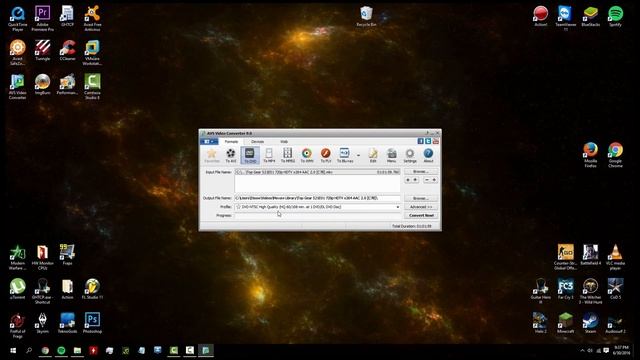640x360 pixels.
Task: Click the Convert Now! button
Action: tap(421, 216)
